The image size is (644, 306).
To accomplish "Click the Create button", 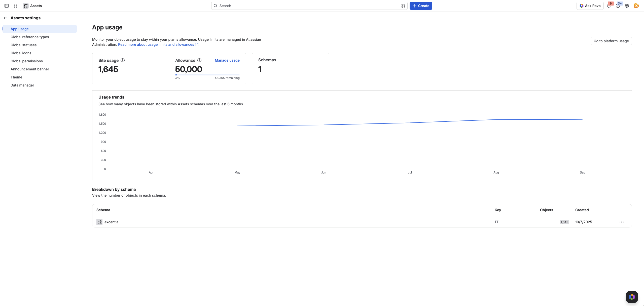I will [x=421, y=6].
